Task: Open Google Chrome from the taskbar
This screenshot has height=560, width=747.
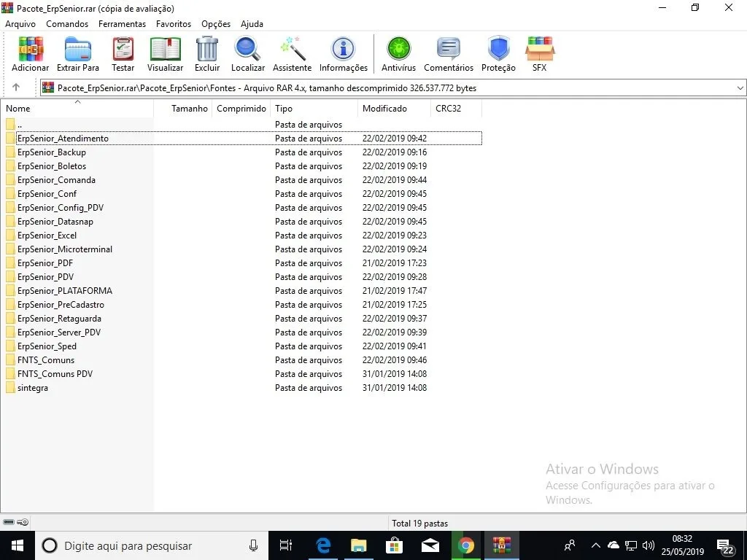Action: pyautogui.click(x=466, y=545)
